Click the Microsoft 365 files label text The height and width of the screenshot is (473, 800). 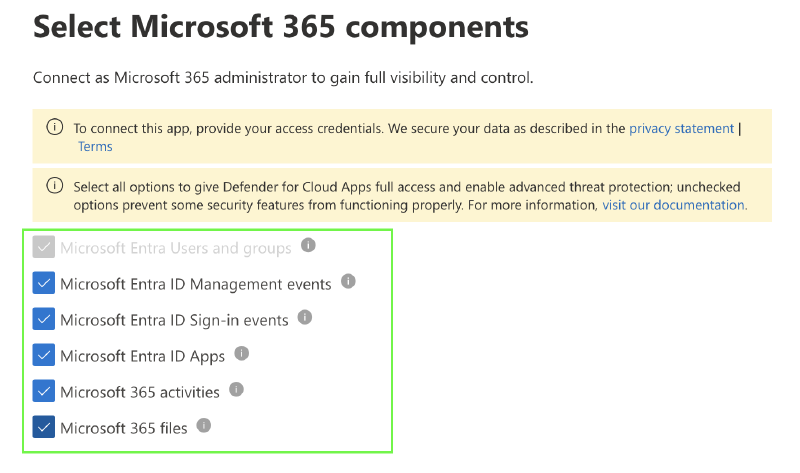tap(124, 428)
